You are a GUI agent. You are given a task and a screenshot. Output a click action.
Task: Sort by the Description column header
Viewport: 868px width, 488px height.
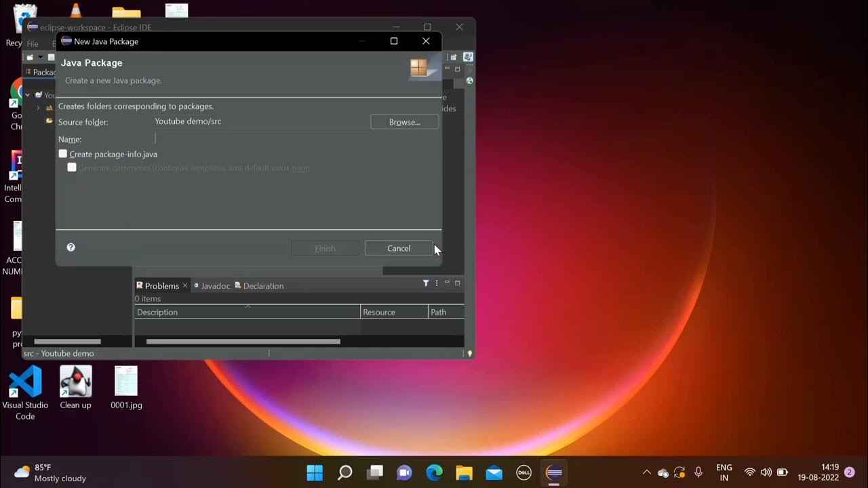pyautogui.click(x=248, y=312)
